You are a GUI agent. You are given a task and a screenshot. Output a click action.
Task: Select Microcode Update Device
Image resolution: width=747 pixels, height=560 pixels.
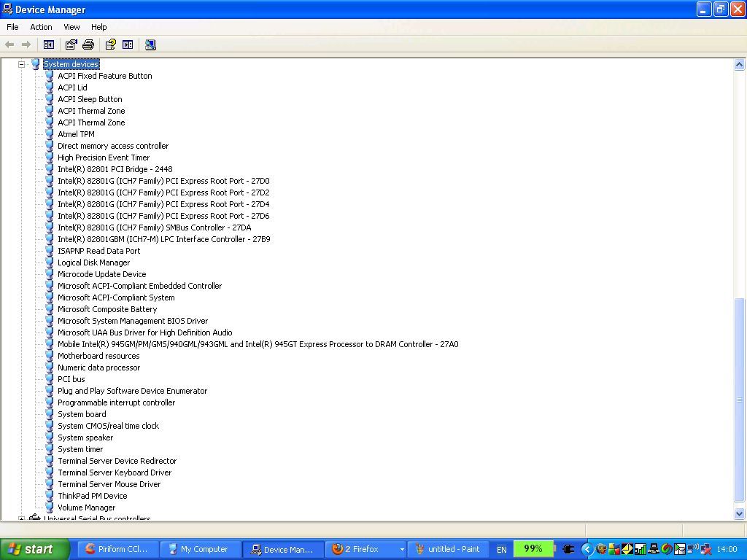click(101, 274)
